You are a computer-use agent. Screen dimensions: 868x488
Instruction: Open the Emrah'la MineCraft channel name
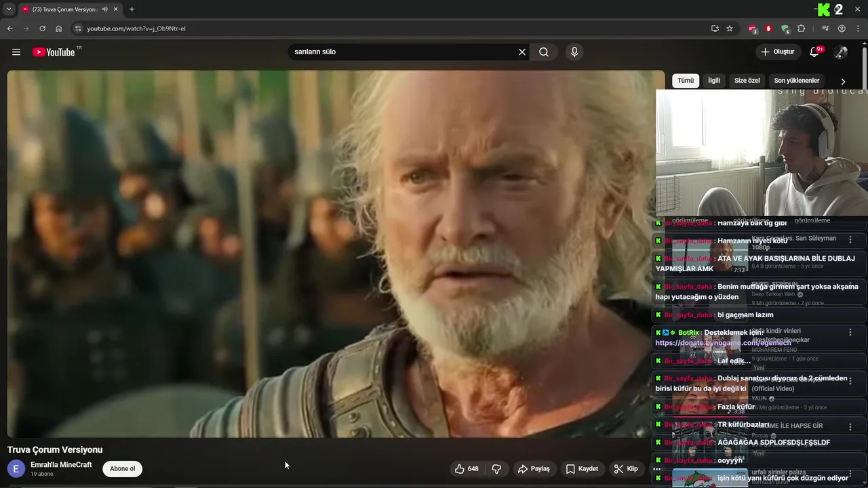(61, 465)
